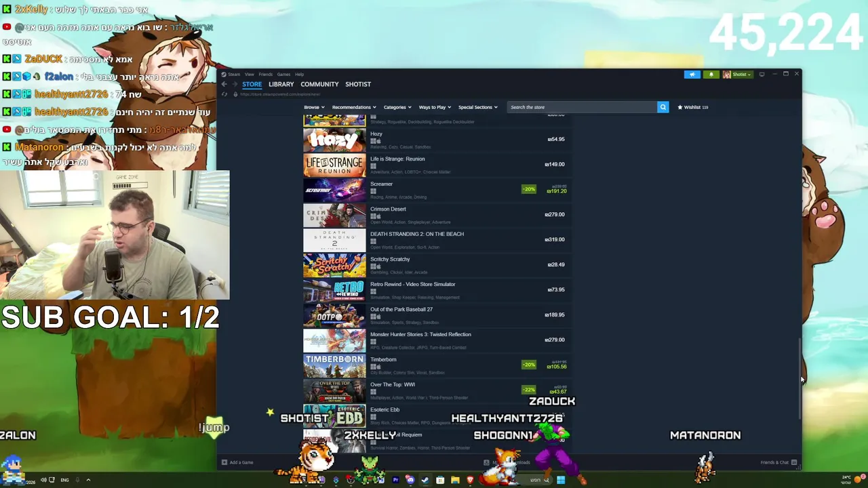Open Brave browser from the taskbar
This screenshot has height=488, width=868.
pyautogui.click(x=470, y=480)
